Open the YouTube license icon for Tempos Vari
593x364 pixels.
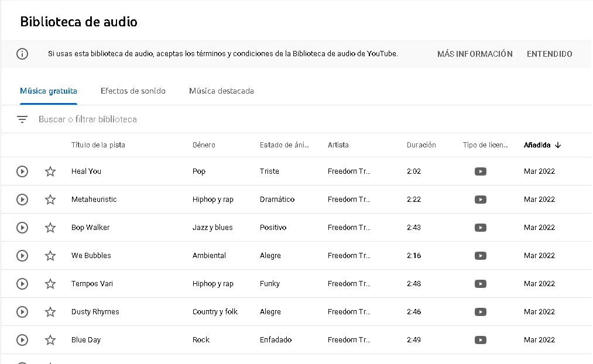(480, 283)
